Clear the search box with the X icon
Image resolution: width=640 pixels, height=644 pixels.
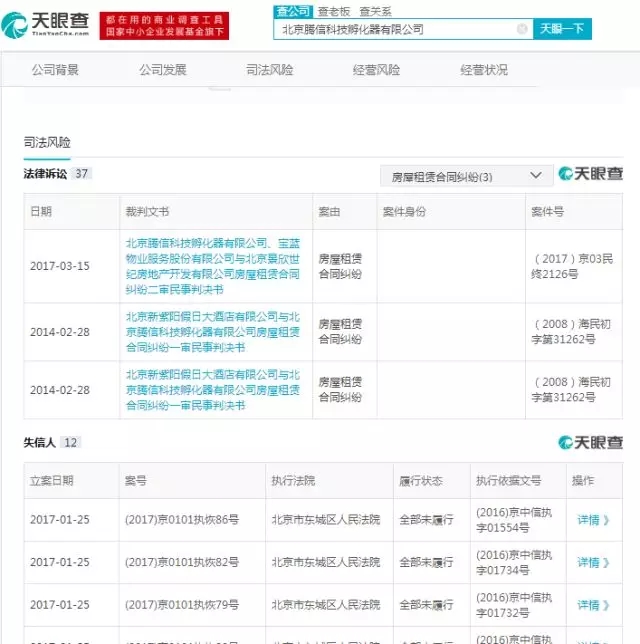tap(522, 29)
